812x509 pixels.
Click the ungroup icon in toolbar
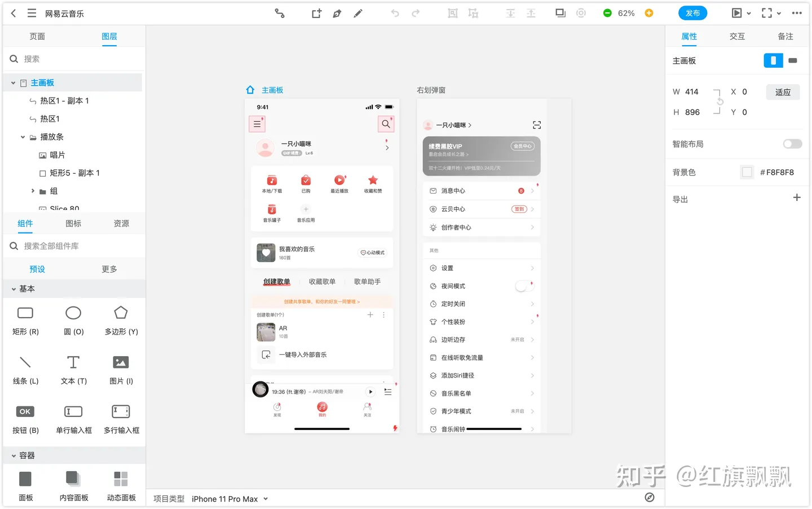point(473,13)
